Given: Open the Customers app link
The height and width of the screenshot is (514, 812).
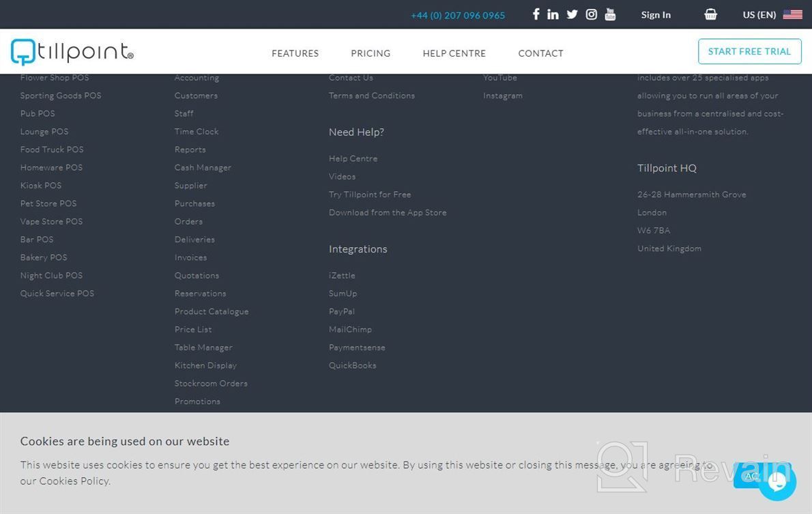Looking at the screenshot, I should (196, 96).
